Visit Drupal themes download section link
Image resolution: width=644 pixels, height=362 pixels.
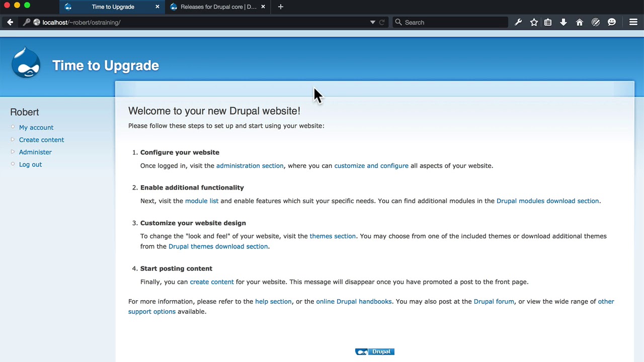[x=218, y=246]
